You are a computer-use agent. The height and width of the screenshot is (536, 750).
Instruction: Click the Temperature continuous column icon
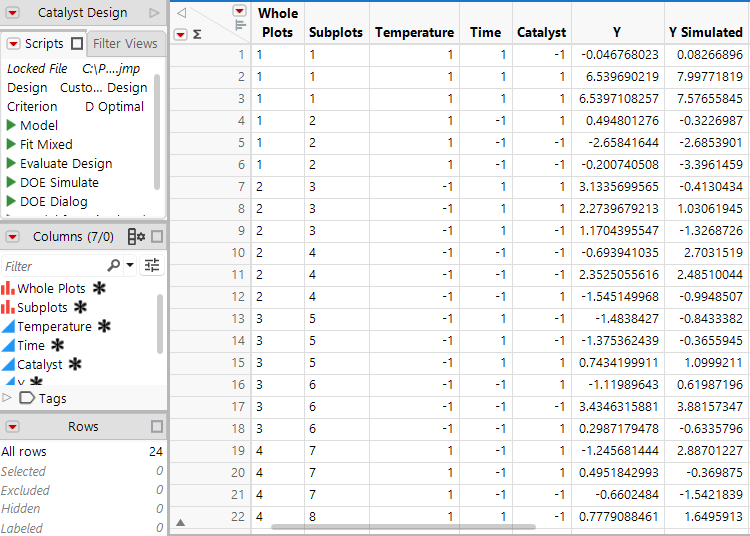(x=8, y=326)
